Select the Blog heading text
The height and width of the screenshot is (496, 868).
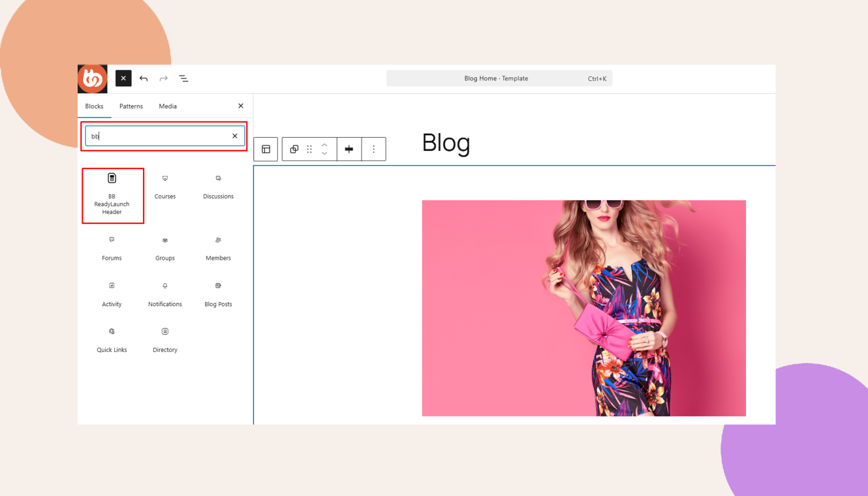(x=446, y=142)
